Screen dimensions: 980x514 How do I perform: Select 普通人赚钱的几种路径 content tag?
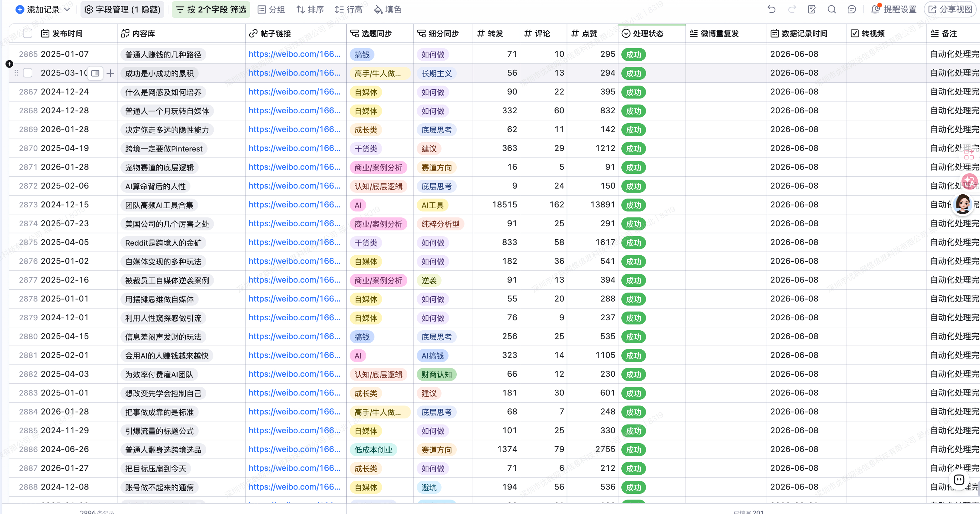click(163, 55)
